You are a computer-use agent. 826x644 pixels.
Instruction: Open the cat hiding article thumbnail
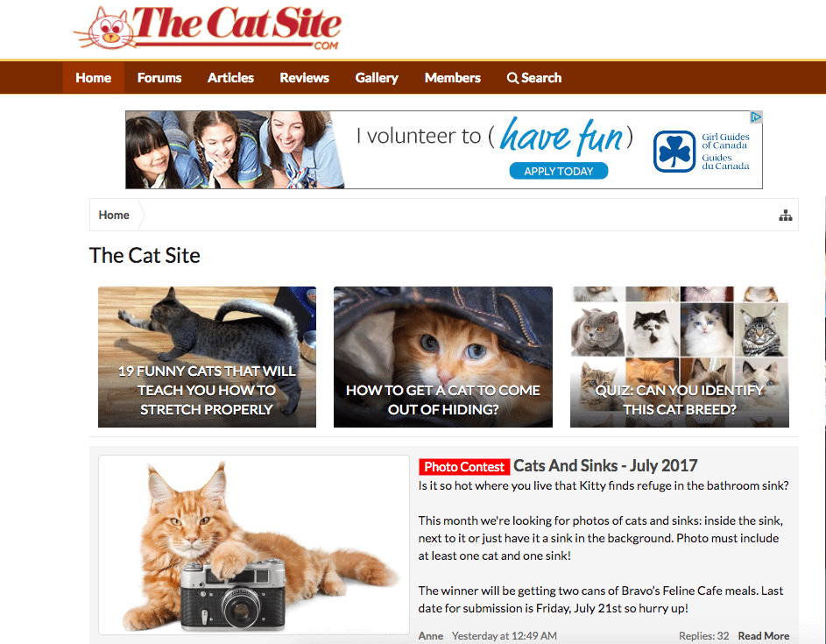click(443, 357)
